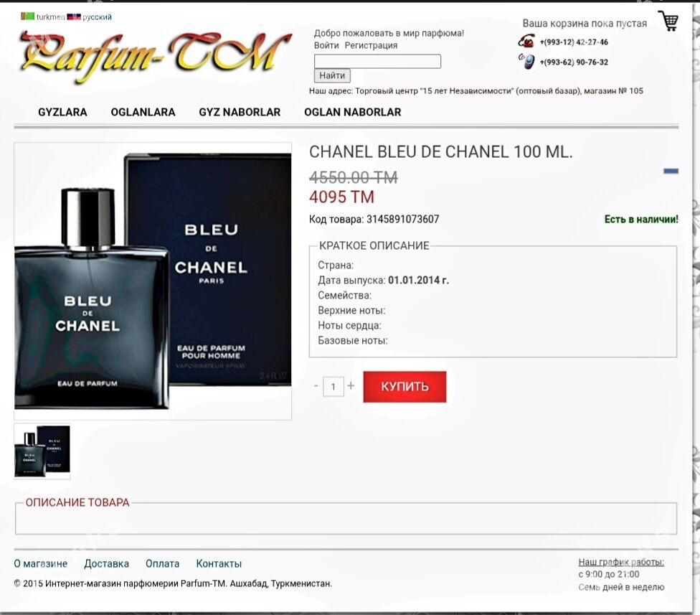This screenshot has width=700, height=615.
Task: Click the red КУПИТЬ buy button
Action: coord(405,386)
